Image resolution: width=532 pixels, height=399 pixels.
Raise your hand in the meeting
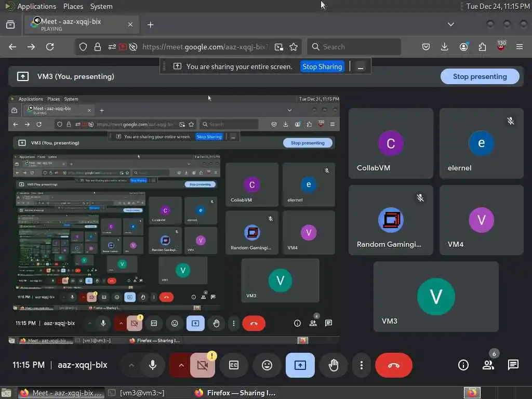click(334, 365)
